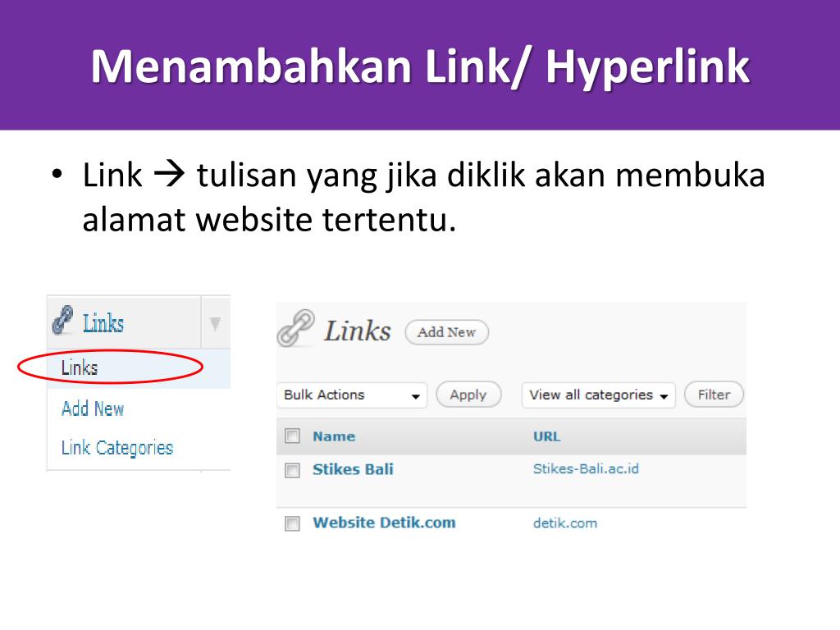
Task: Sort by the URL column header
Action: 546,436
